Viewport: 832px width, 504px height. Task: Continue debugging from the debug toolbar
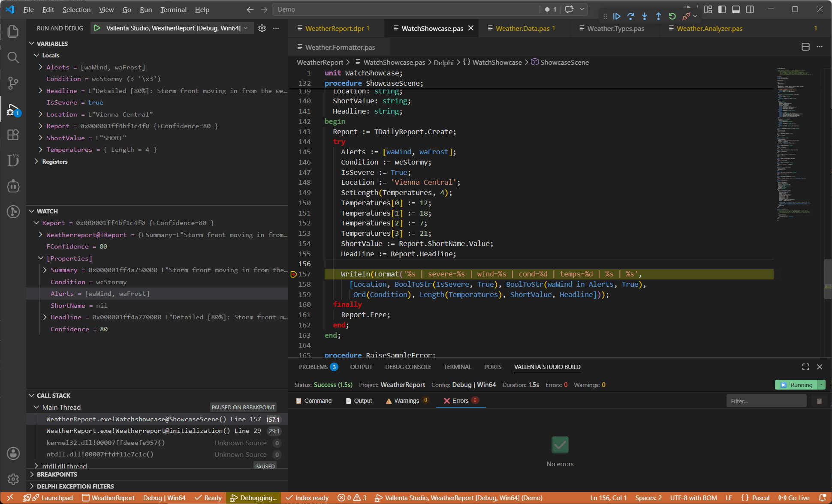pyautogui.click(x=617, y=16)
